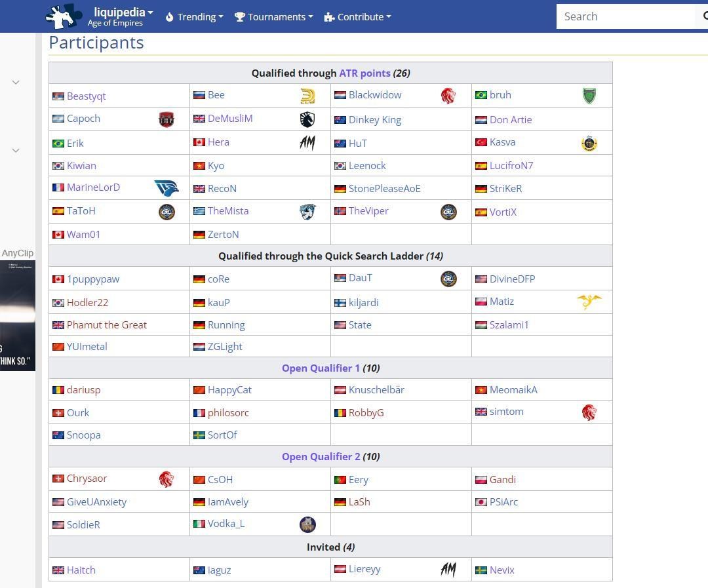The image size is (708, 588).
Task: Open the GiveUAnxiety player link
Action: [x=96, y=501]
